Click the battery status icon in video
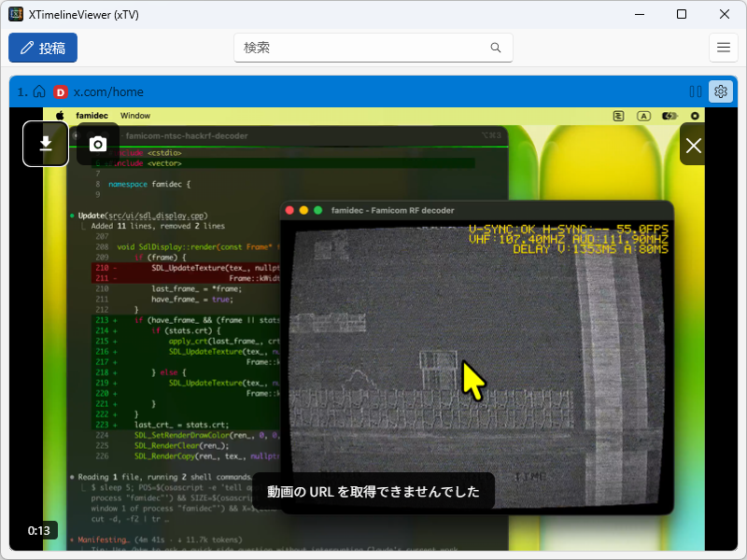 (669, 116)
